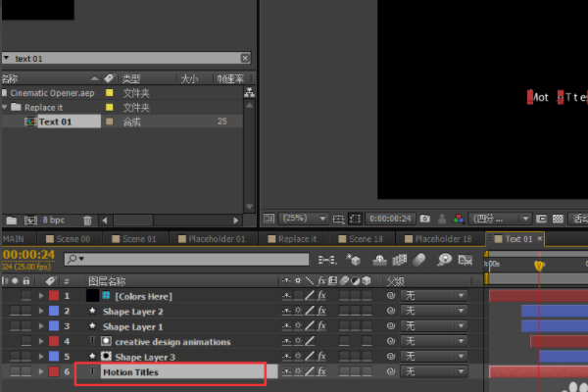The height and width of the screenshot is (392, 588).
Task: Toggle region of interest icon
Action: [x=541, y=219]
